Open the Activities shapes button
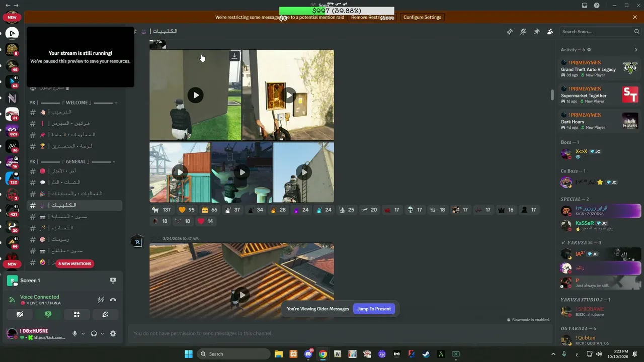 coord(76,314)
